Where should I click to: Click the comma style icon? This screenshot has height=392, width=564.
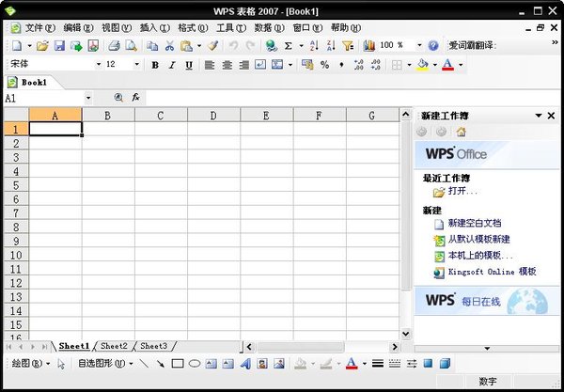(342, 65)
